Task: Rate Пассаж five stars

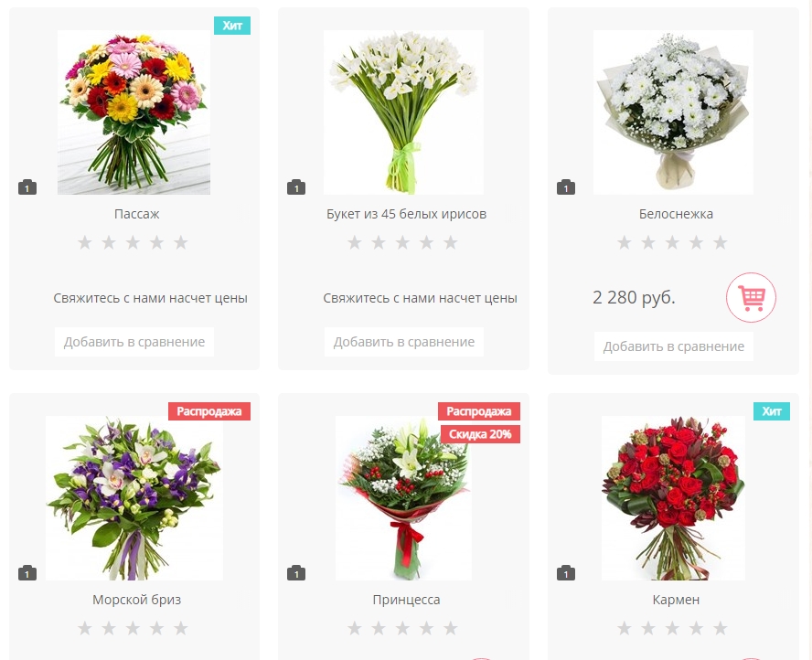Action: [181, 242]
